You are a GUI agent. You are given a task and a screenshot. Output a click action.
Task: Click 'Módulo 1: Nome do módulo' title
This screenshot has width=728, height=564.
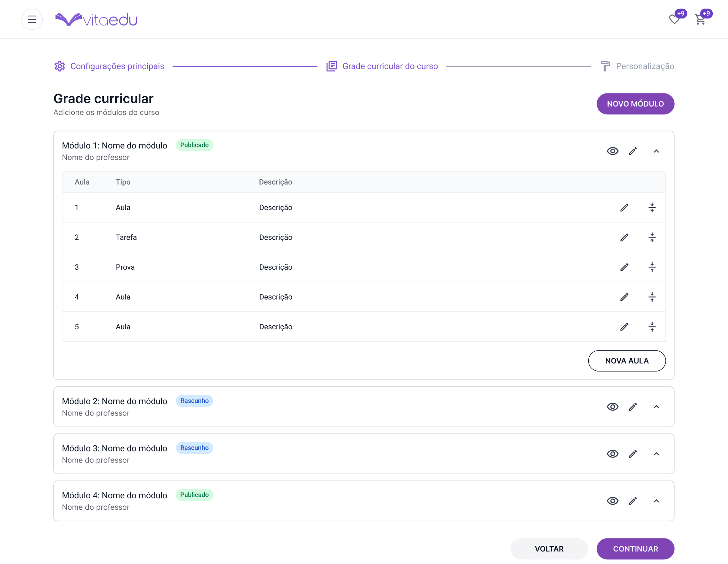click(x=114, y=145)
